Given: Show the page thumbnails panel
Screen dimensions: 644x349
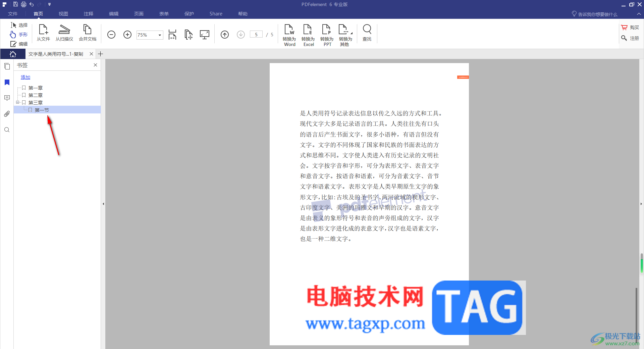Looking at the screenshot, I should click(x=7, y=66).
